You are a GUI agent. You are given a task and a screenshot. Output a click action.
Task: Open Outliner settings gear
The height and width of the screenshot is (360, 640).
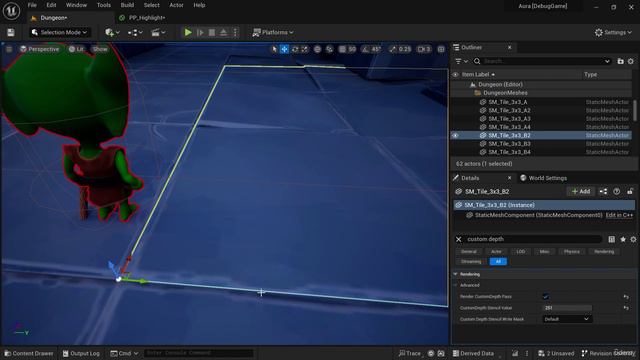(631, 61)
